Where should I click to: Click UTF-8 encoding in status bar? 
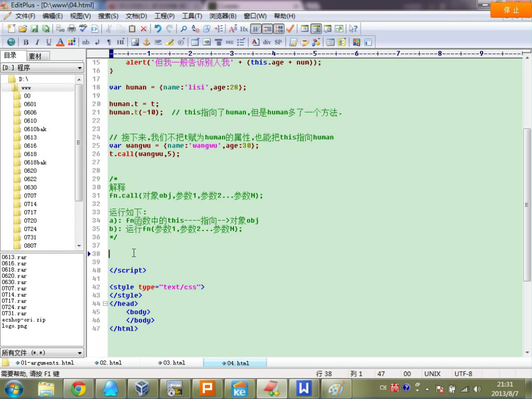coord(463,373)
